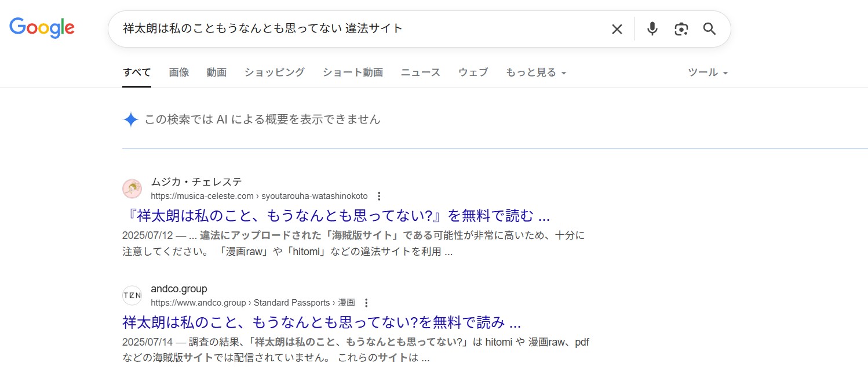
Task: Click inside the search input field
Action: [348, 28]
